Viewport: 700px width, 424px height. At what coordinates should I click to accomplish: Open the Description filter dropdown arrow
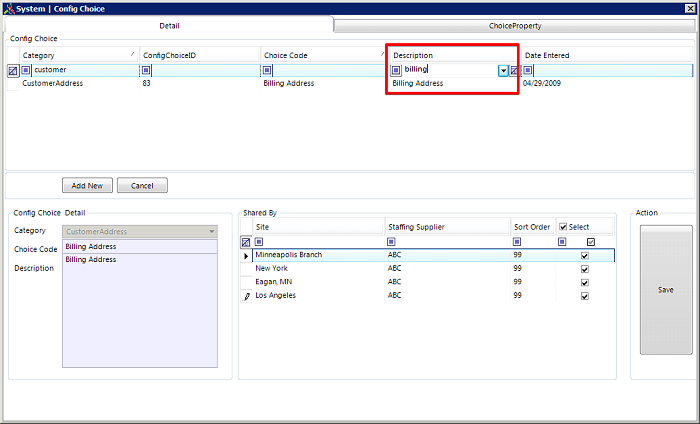tap(503, 71)
